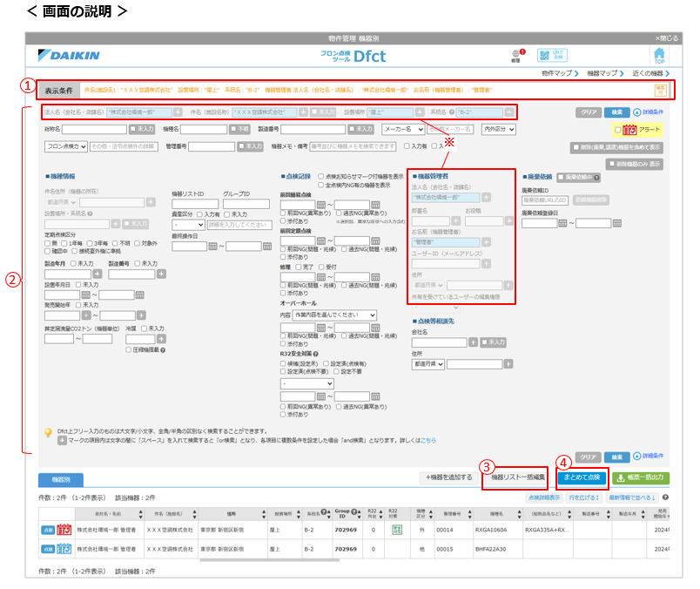Open the QR code inspection icon
The width and height of the screenshot is (700, 589).
tap(548, 56)
